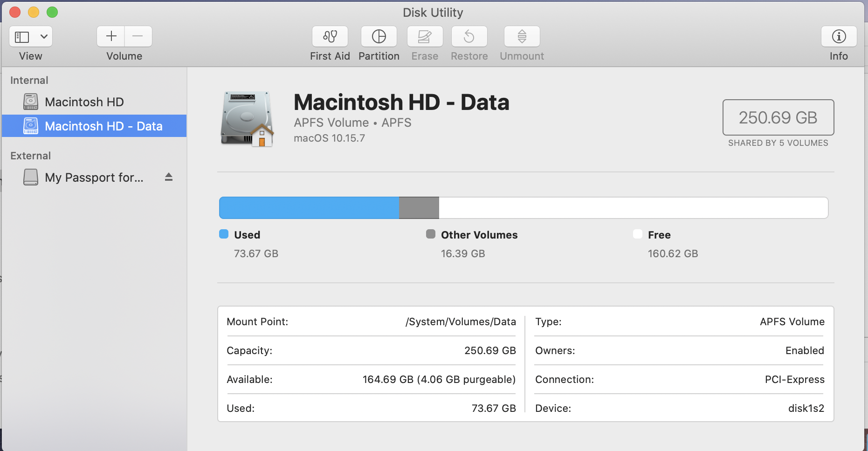Click the 250.69 GB capacity box

pos(778,117)
